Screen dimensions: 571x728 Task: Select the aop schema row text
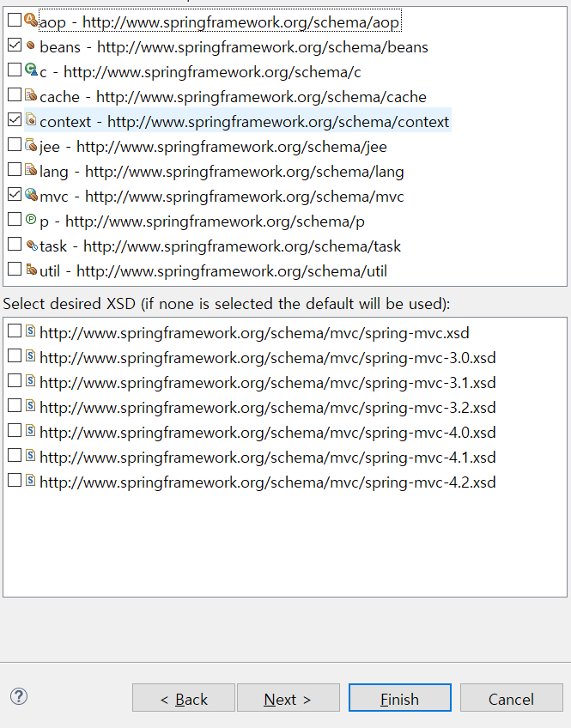coord(220,21)
